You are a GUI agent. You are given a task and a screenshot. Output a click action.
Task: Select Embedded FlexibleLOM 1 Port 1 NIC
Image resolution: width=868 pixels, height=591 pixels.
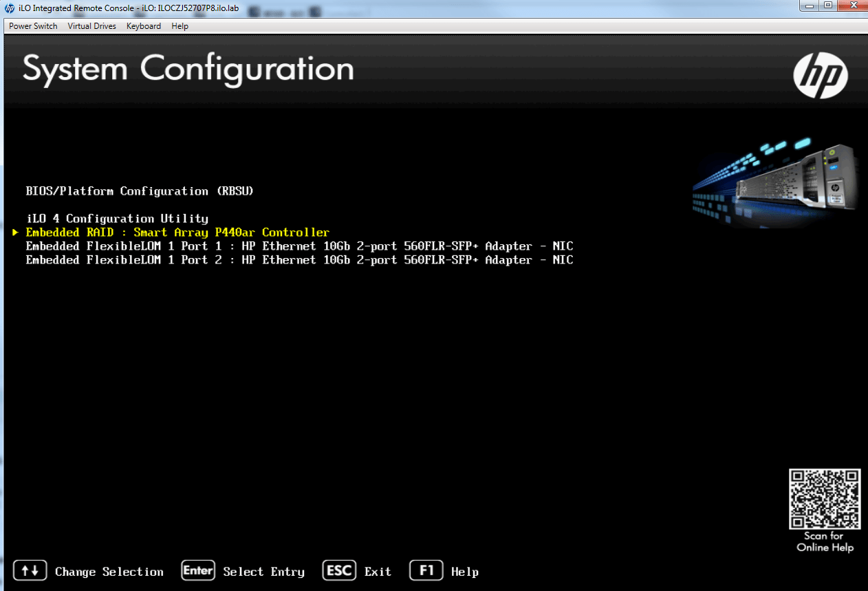point(299,246)
